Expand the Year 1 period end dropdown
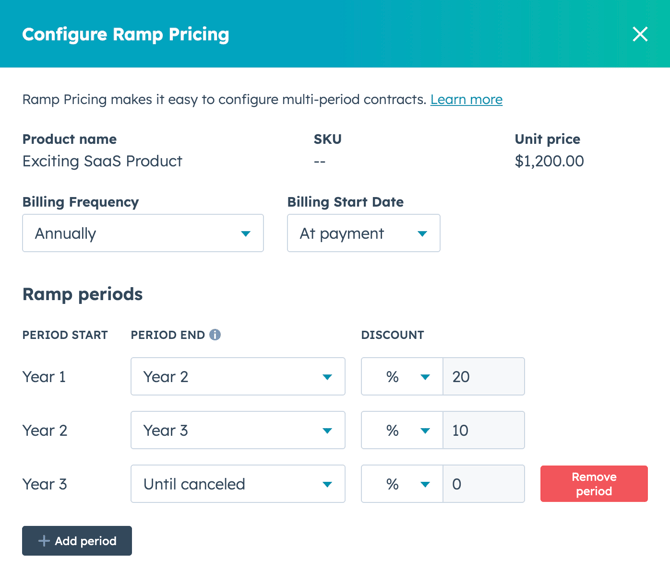This screenshot has width=670, height=582. (238, 376)
